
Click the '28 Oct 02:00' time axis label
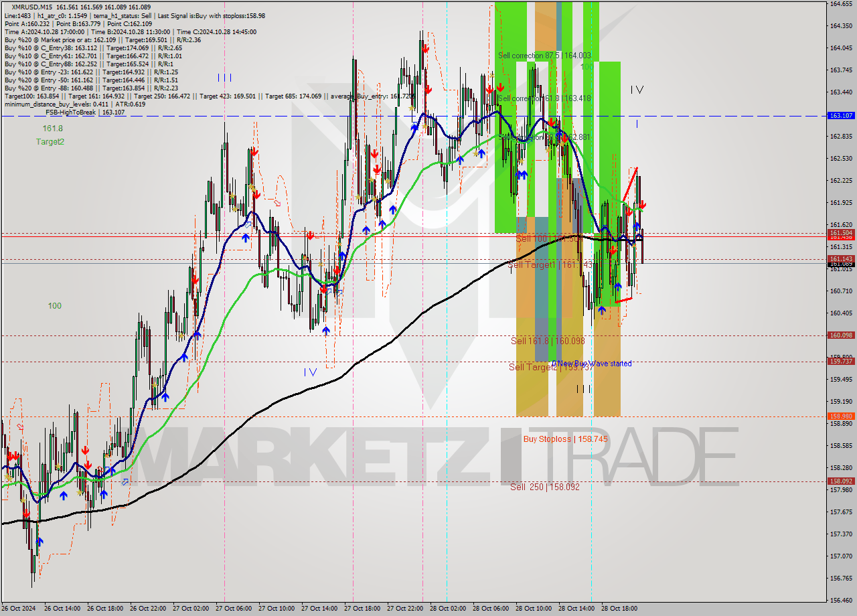pyautogui.click(x=448, y=609)
